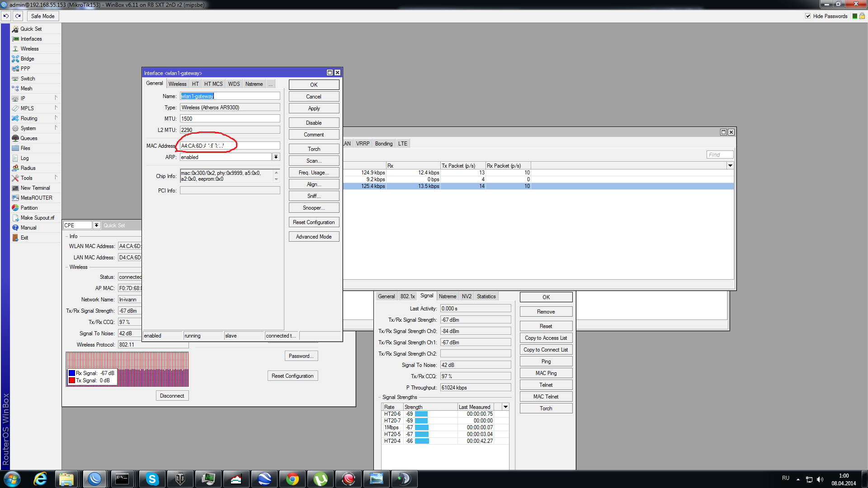868x488 pixels.
Task: Click the Freq. Usage button
Action: tap(314, 173)
